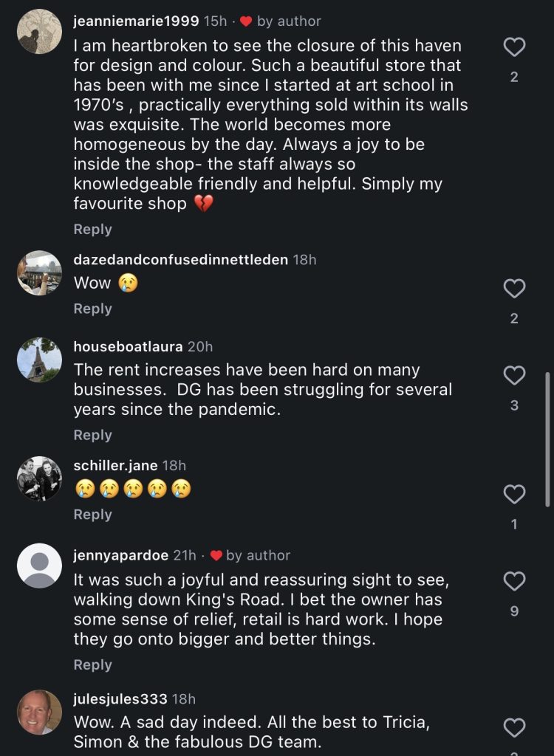Image resolution: width=554 pixels, height=756 pixels.
Task: View houseboatlaura's Eiffel Tower avatar
Action: [40, 360]
